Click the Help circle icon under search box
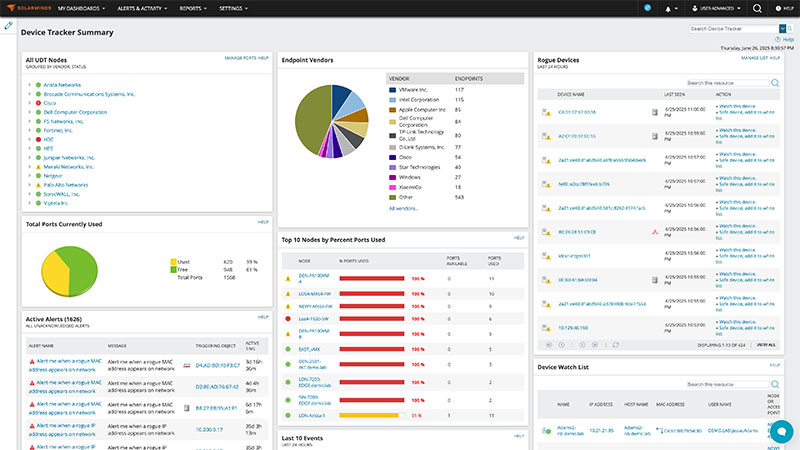 [778, 39]
